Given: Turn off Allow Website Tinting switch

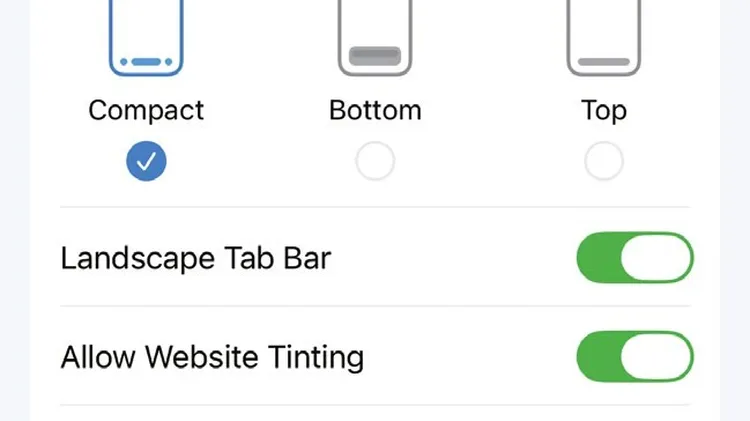Looking at the screenshot, I should click(x=635, y=357).
